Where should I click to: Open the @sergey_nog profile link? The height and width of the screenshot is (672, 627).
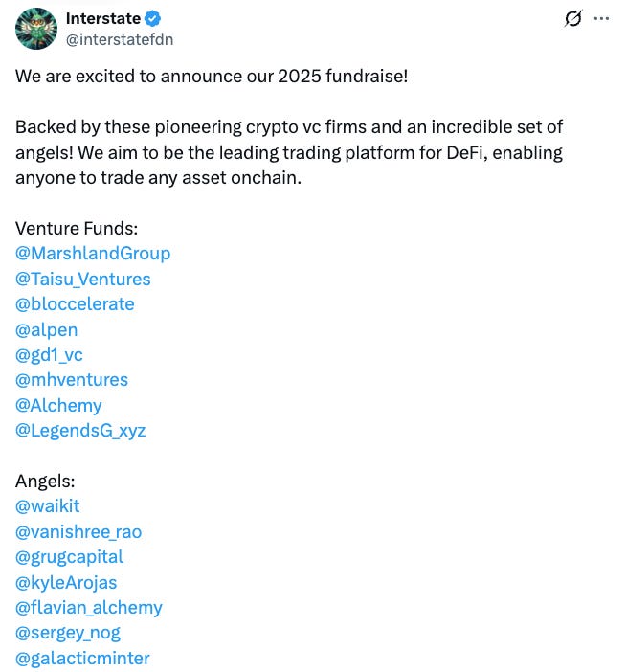(68, 633)
